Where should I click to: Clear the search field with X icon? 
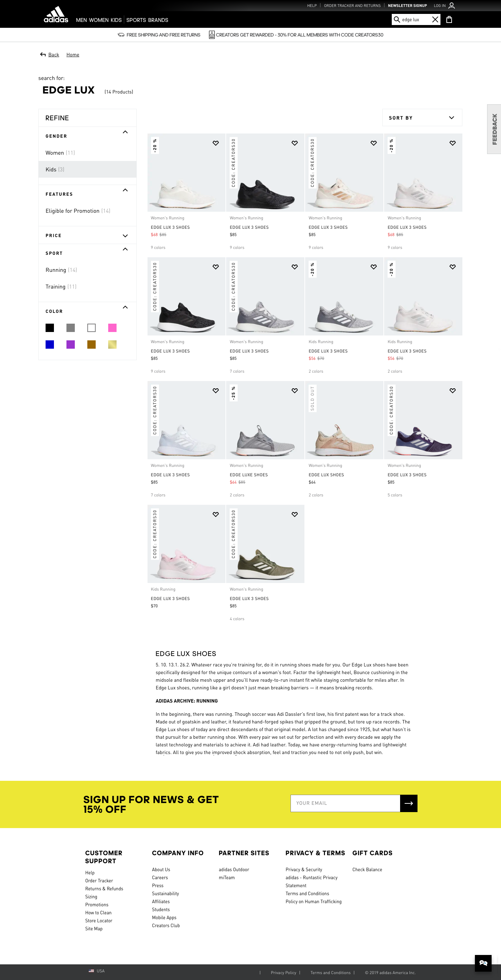coord(435,19)
